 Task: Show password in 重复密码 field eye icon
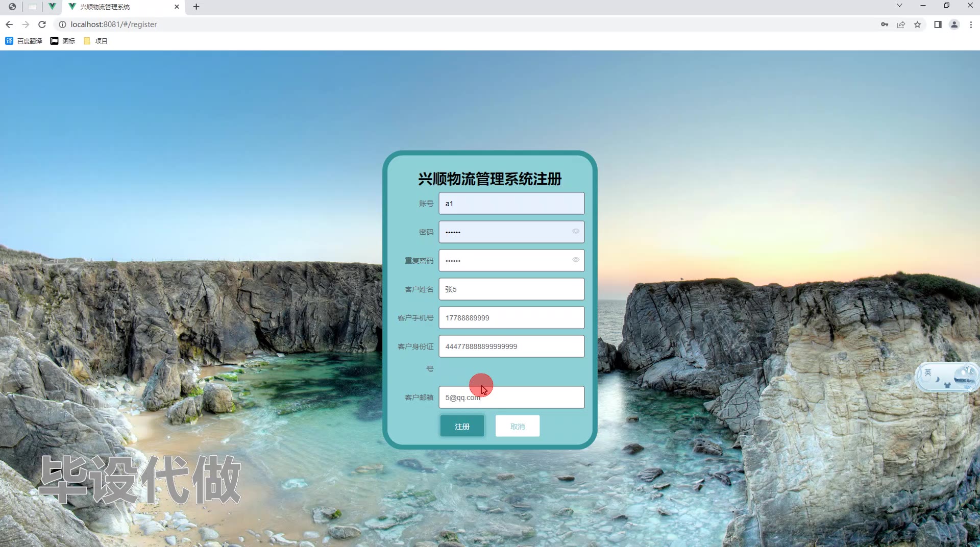(x=576, y=260)
